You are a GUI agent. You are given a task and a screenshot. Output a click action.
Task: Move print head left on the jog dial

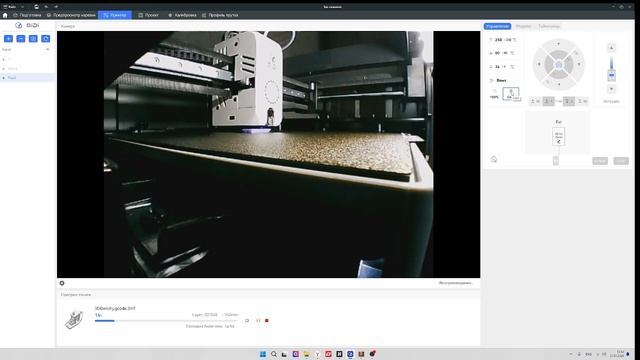[539, 64]
